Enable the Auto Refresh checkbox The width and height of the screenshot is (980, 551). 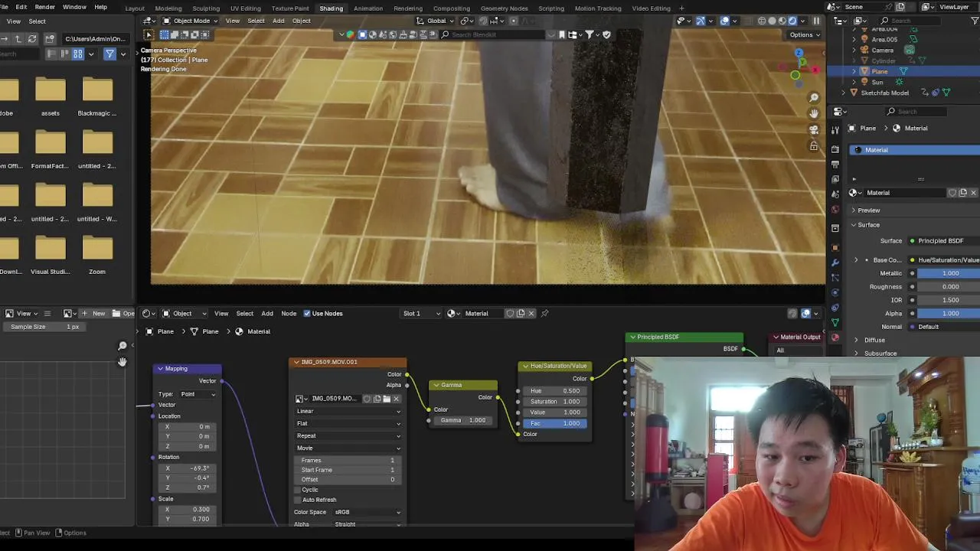click(298, 500)
